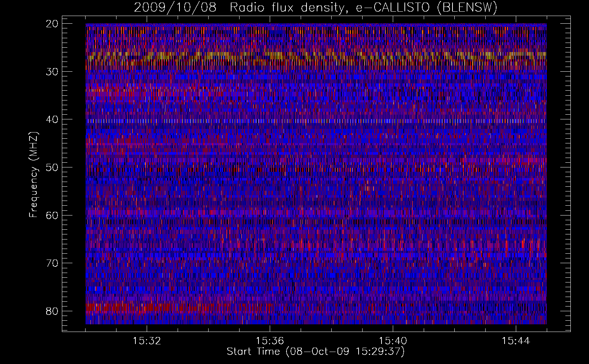589x364 pixels.
Task: Click the 15:36 time tick label
Action: pos(270,341)
